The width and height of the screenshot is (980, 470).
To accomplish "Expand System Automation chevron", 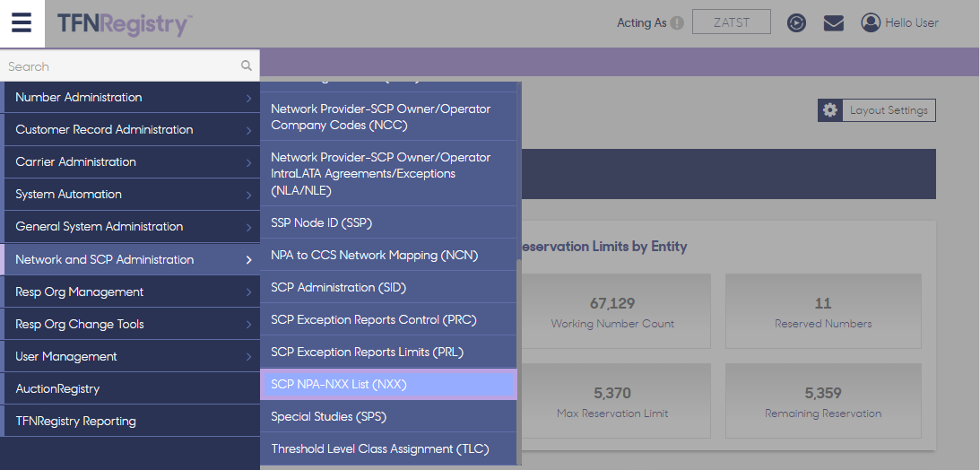I will click(x=248, y=195).
